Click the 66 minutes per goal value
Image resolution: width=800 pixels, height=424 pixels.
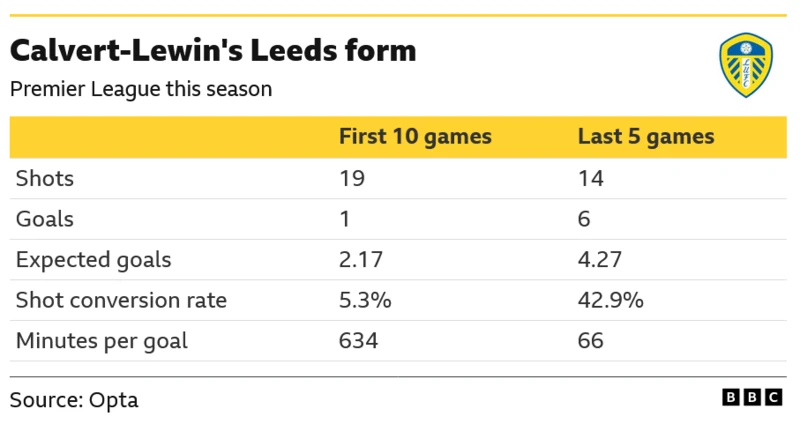(x=591, y=341)
